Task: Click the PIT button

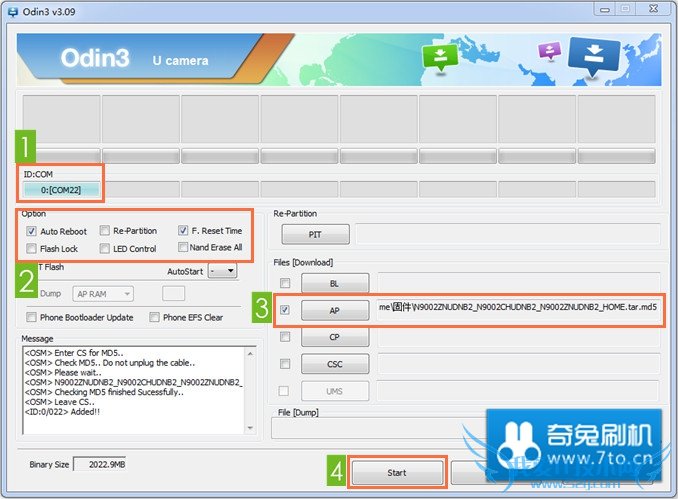Action: click(315, 234)
